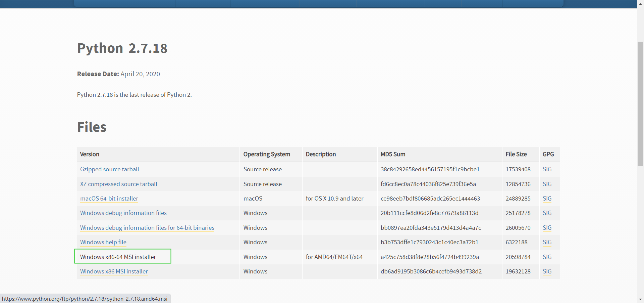Open the Gzipped source tarball link
Screen dimensions: 644x303
[x=109, y=169]
